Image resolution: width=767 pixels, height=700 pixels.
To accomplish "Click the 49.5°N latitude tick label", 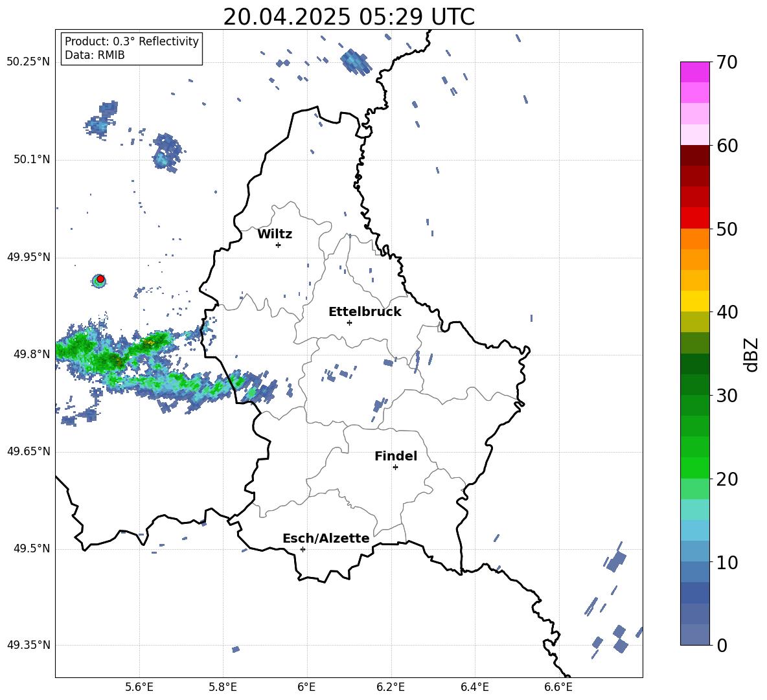I will coord(32,548).
